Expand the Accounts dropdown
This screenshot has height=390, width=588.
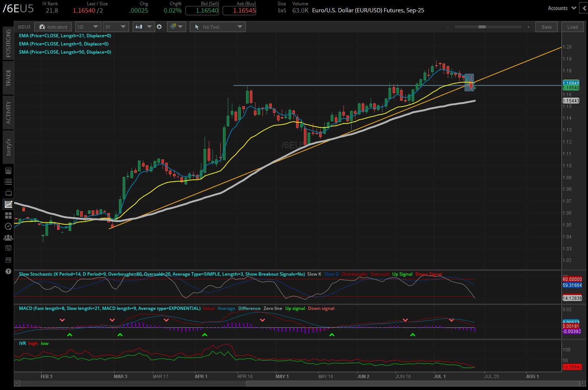pyautogui.click(x=562, y=8)
